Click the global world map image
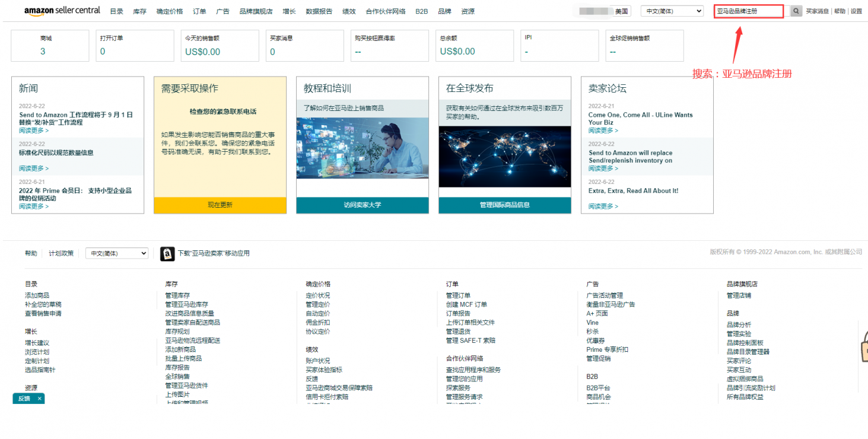 505,157
